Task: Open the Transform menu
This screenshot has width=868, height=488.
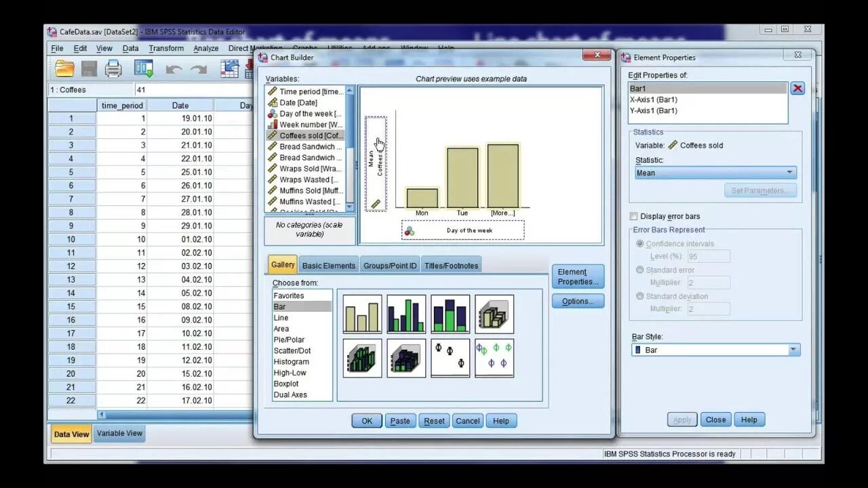Action: [166, 48]
